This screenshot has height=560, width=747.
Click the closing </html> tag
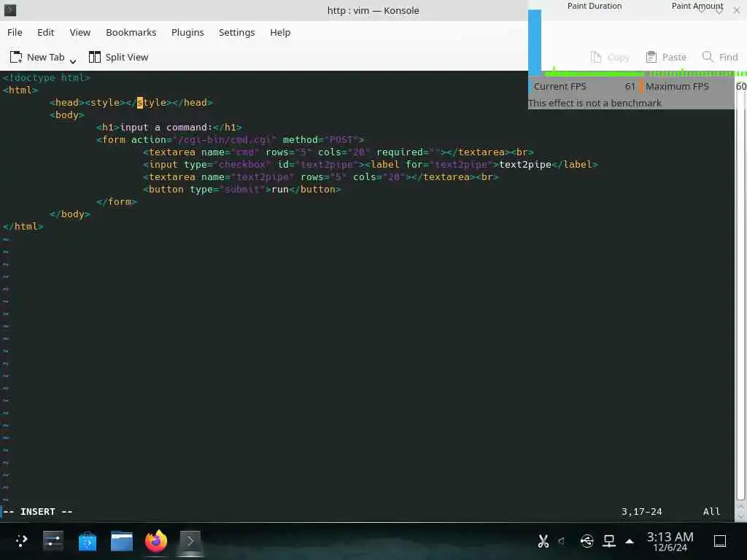[23, 226]
